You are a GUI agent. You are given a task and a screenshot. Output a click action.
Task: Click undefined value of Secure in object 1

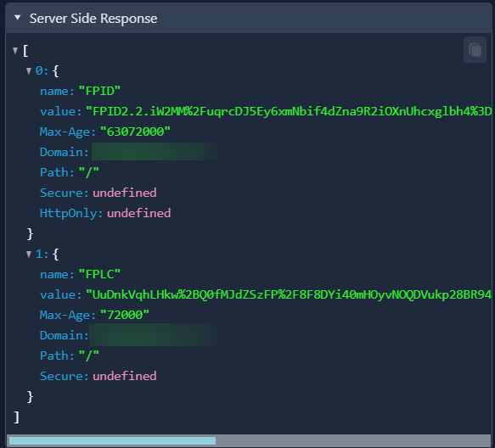pyautogui.click(x=125, y=376)
